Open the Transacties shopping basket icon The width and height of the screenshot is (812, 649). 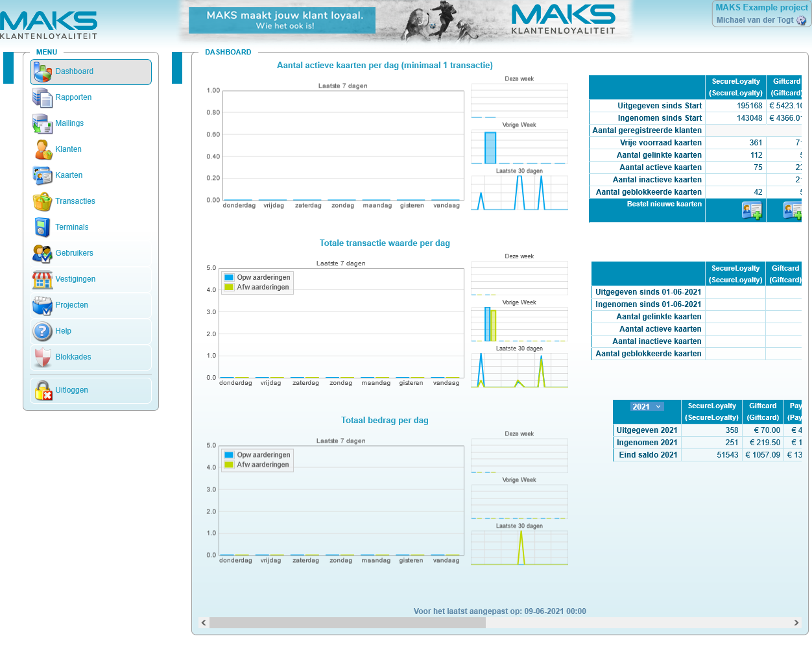(x=42, y=202)
